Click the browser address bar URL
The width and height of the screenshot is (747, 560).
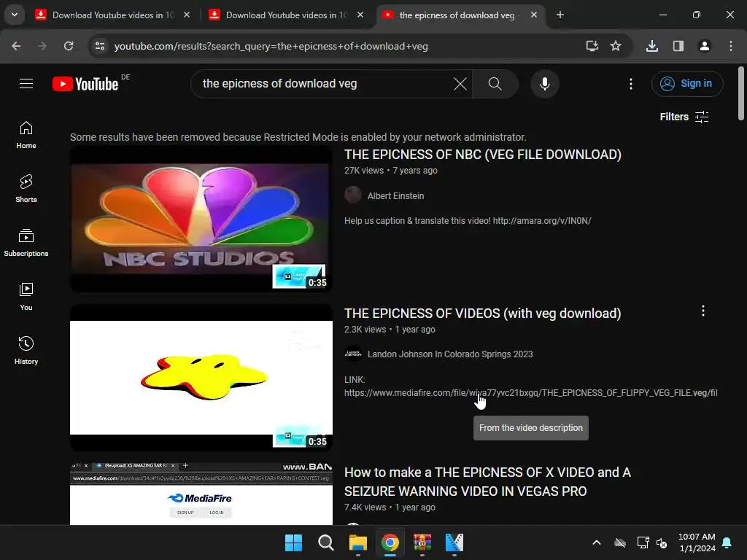tap(271, 46)
